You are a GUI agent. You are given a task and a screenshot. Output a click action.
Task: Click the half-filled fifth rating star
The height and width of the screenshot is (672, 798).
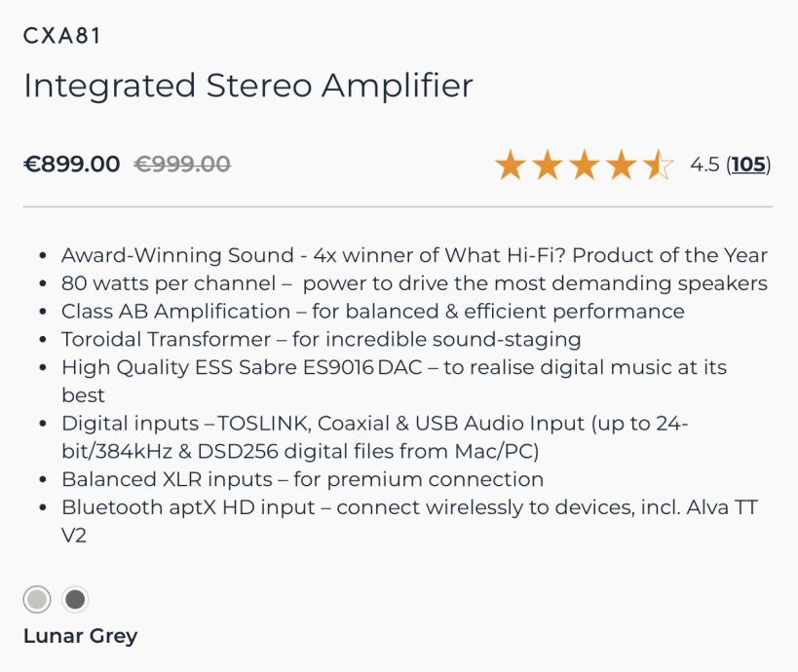pos(657,166)
